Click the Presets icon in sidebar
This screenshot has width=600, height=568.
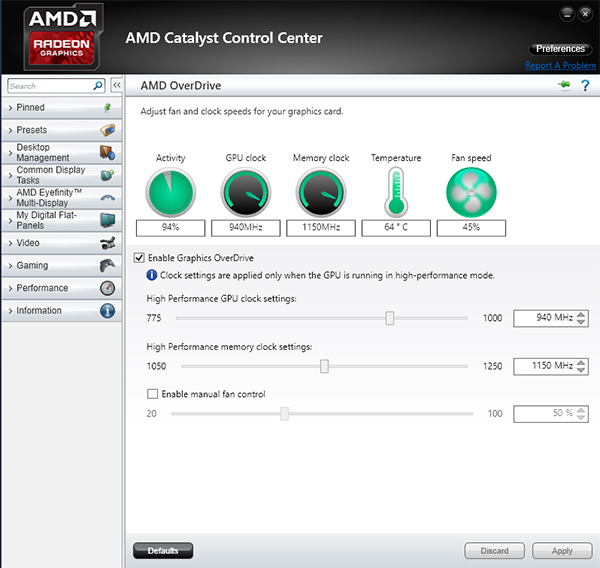[108, 130]
